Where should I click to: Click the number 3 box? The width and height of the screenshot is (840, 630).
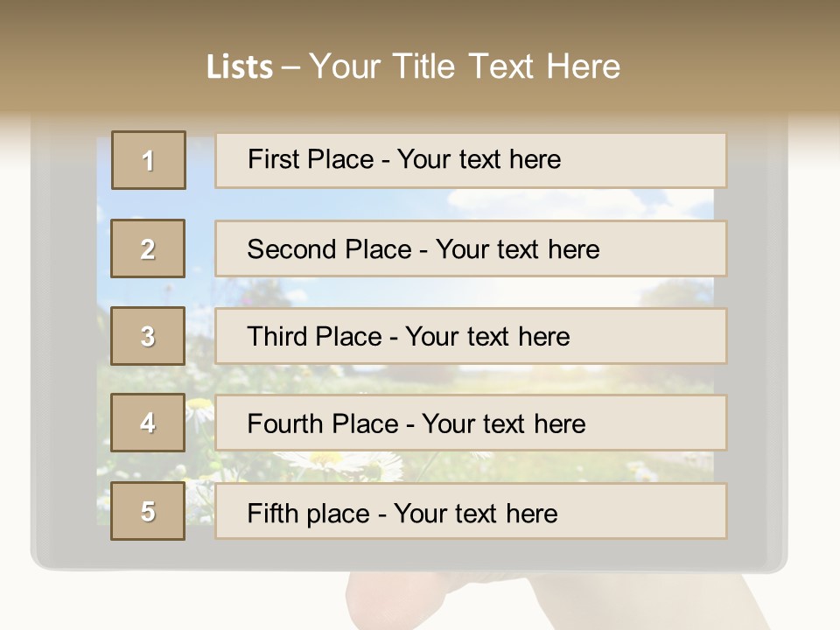[x=148, y=336]
